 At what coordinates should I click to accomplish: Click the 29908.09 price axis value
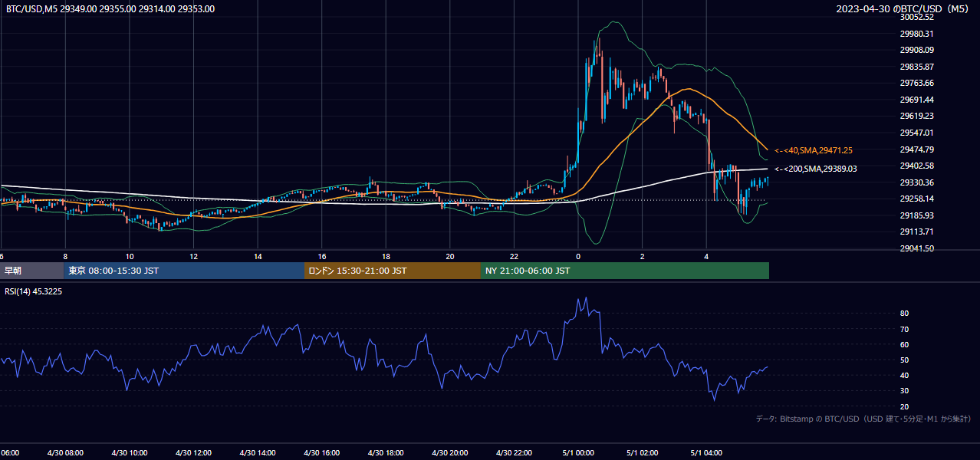click(x=916, y=50)
